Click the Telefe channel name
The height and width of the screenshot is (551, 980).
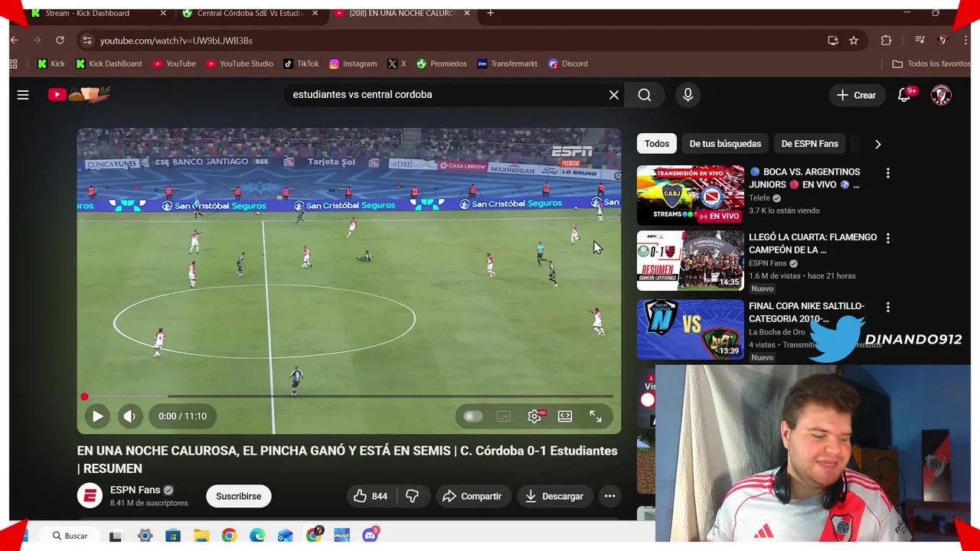(x=759, y=197)
